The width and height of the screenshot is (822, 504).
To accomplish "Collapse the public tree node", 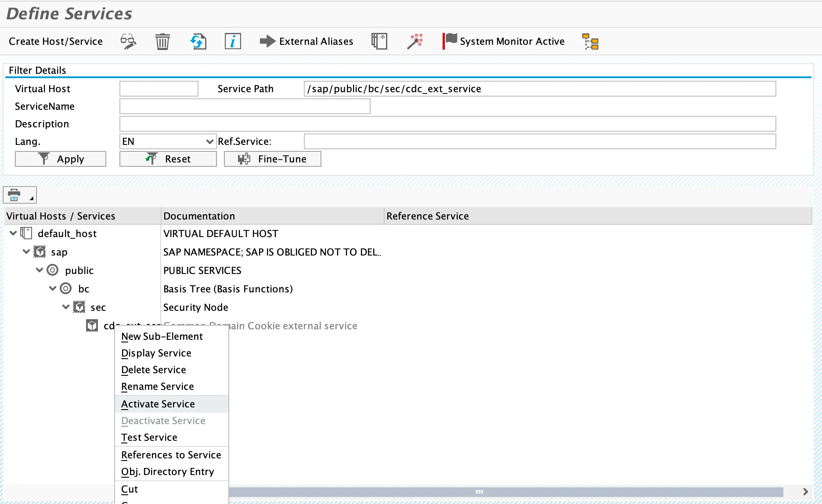I will tap(40, 270).
